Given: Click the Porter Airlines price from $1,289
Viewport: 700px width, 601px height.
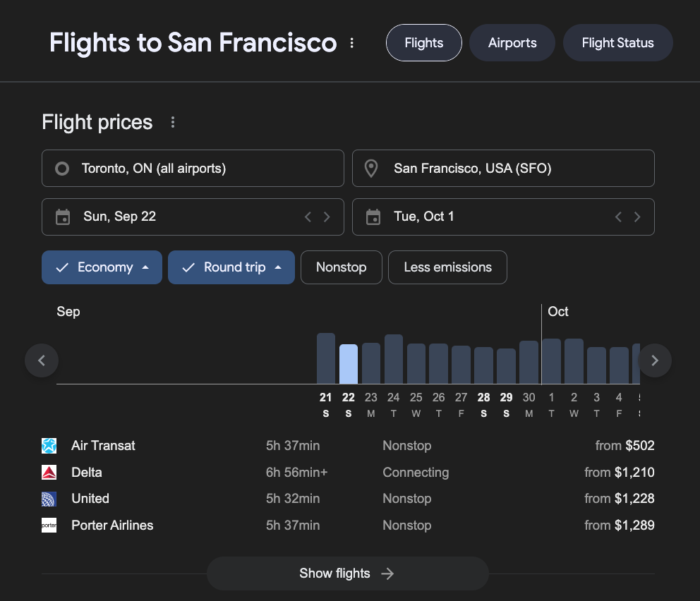Looking at the screenshot, I should pyautogui.click(x=619, y=525).
